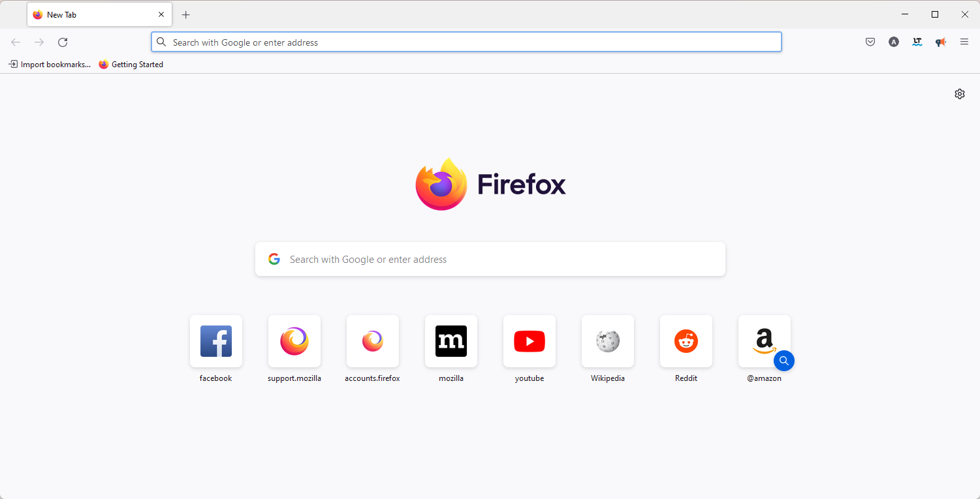Click the Forward navigation arrow
980x499 pixels.
point(39,42)
